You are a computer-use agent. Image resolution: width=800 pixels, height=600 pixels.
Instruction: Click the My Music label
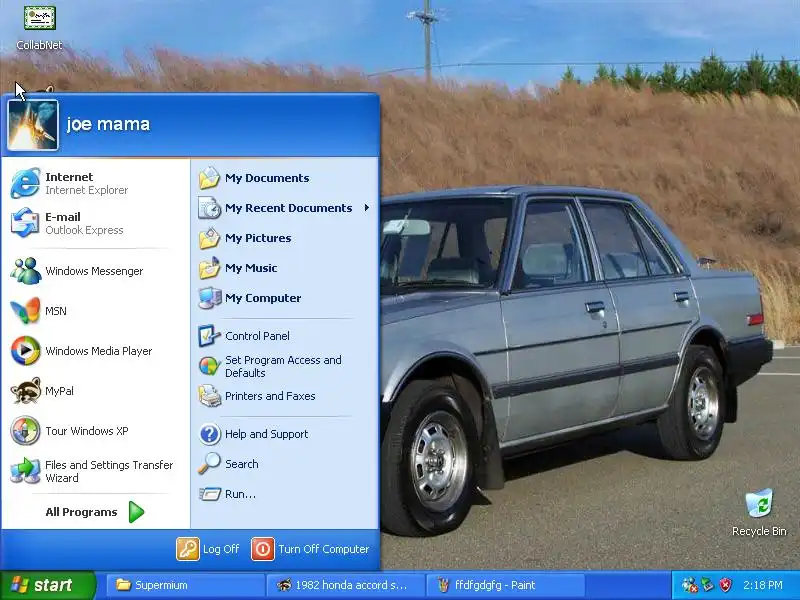click(x=251, y=268)
